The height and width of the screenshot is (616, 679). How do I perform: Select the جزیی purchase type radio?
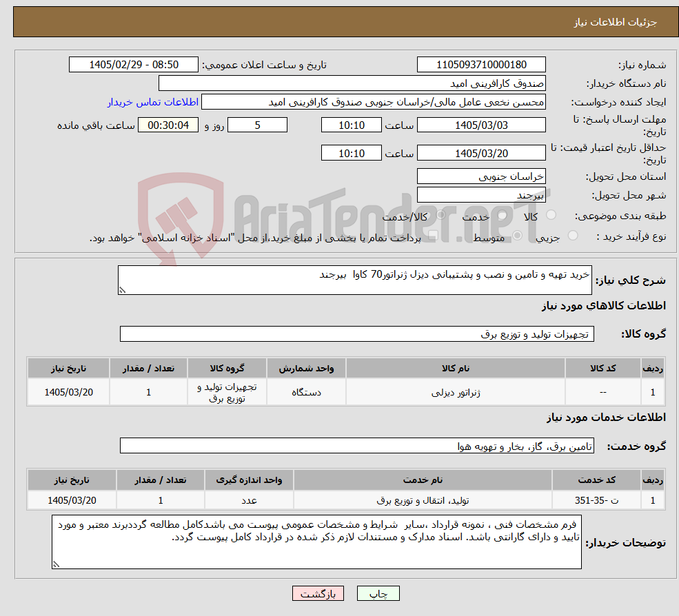click(572, 236)
